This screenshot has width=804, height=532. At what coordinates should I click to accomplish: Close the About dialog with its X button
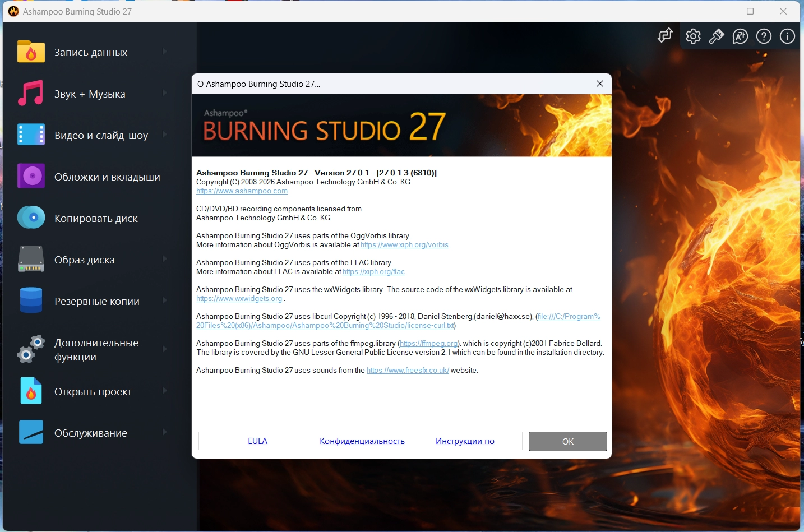click(600, 84)
